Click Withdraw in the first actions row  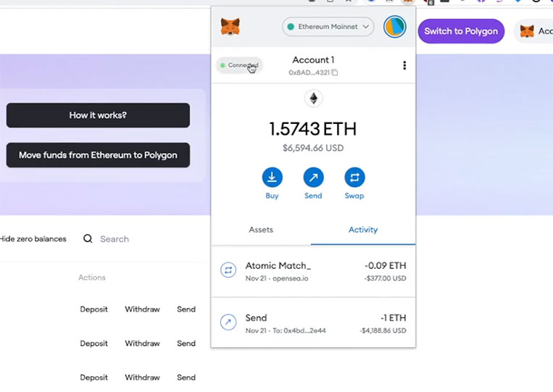pyautogui.click(x=142, y=309)
